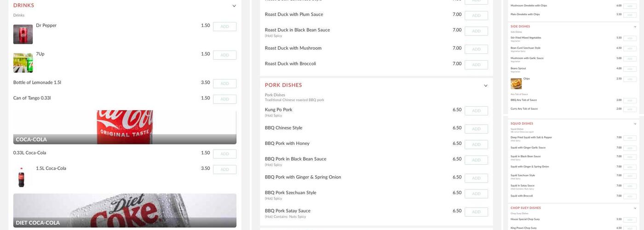
Task: Add BBQ Pork with Honey
Action: tap(476, 144)
